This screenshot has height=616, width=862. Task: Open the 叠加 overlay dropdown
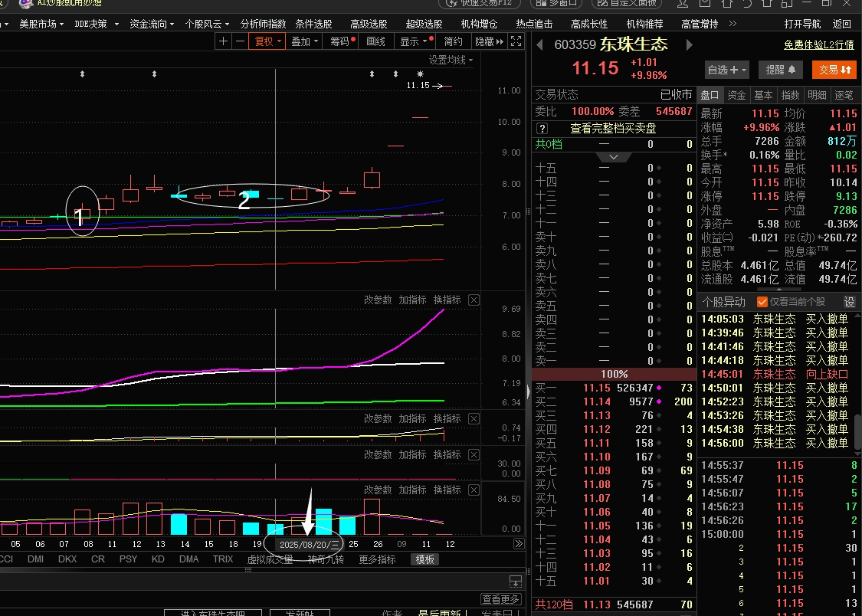click(304, 41)
